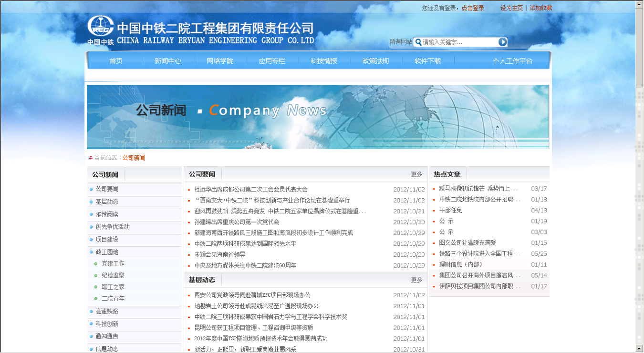Click scrollbar up arrow at top right
Viewport: 644px width, 353px height.
639,4
